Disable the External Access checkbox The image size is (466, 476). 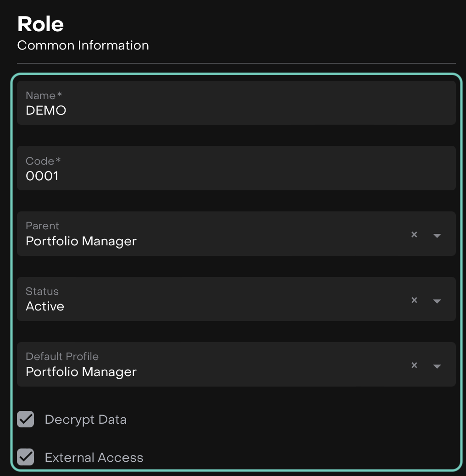pos(26,457)
